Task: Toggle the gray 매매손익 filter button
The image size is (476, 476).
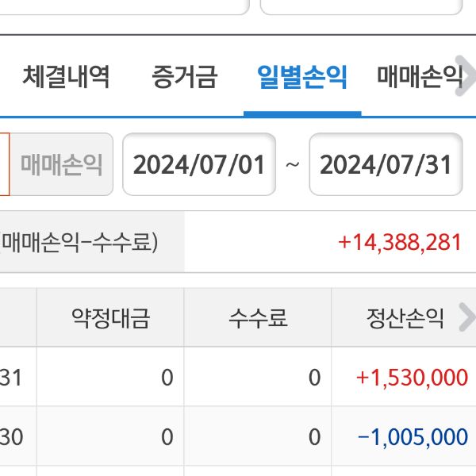Action: [62, 164]
